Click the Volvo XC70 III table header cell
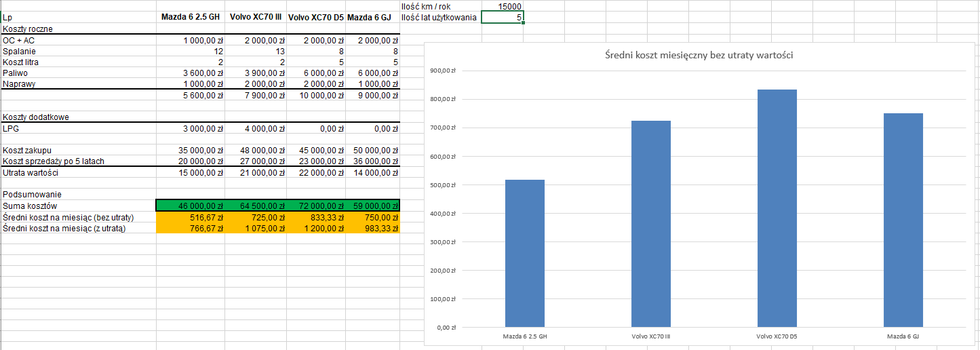 [x=255, y=17]
